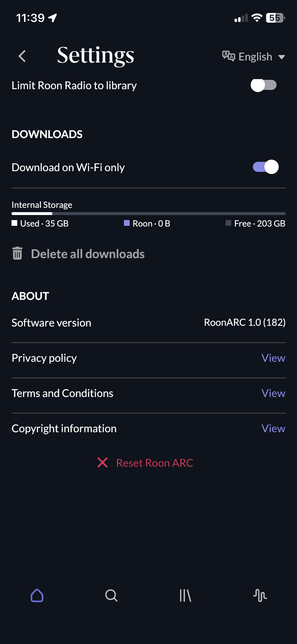Click the trash icon next to Delete all downloads
This screenshot has width=297, height=644.
pyautogui.click(x=17, y=254)
